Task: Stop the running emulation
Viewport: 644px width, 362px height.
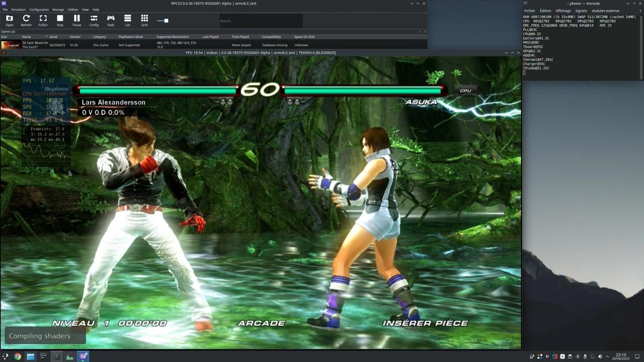Action: 60,21
